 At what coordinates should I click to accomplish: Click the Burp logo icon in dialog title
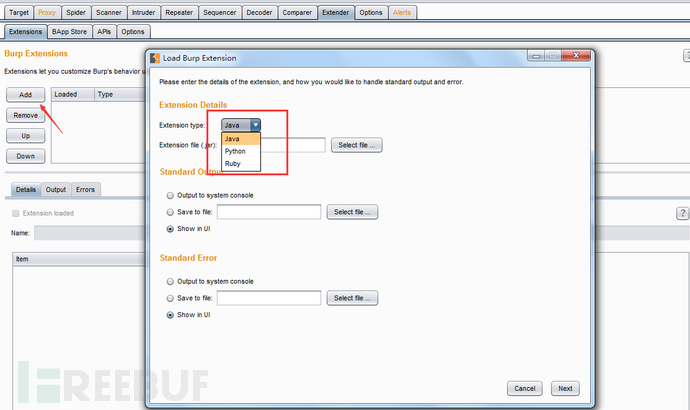tap(155, 58)
